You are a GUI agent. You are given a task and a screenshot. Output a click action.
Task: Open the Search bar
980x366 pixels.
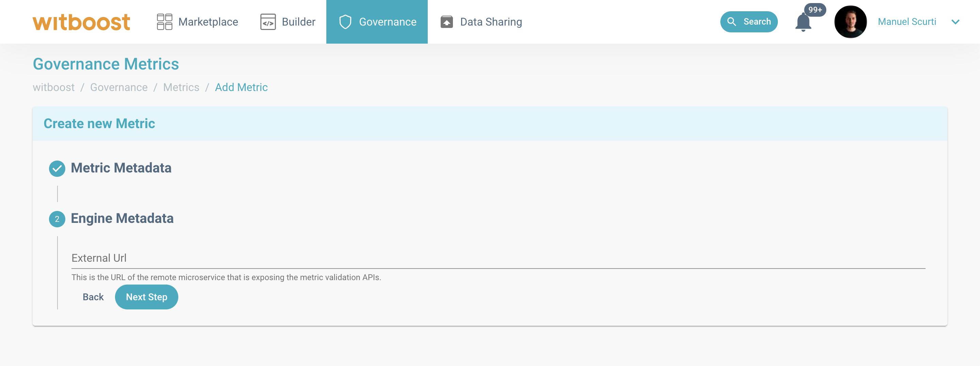coord(748,22)
